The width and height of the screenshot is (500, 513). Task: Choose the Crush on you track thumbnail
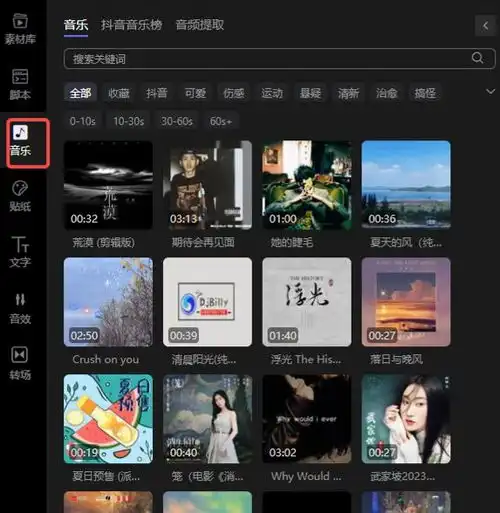click(x=108, y=302)
